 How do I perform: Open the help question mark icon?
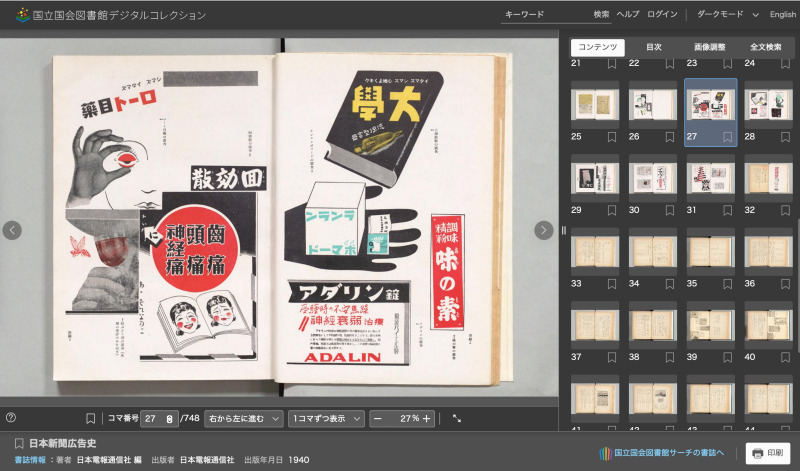(x=11, y=417)
